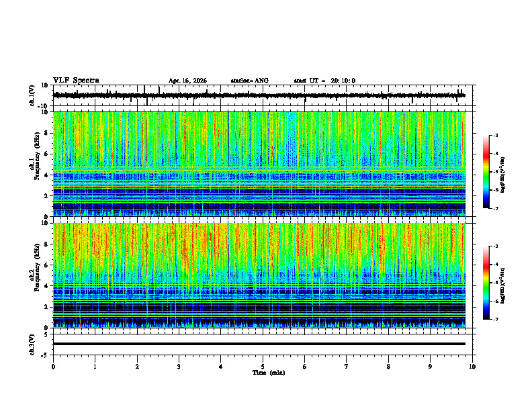The width and height of the screenshot is (532, 411).
Task: Click the ch.3(V) flat black trace line
Action: pos(259,344)
